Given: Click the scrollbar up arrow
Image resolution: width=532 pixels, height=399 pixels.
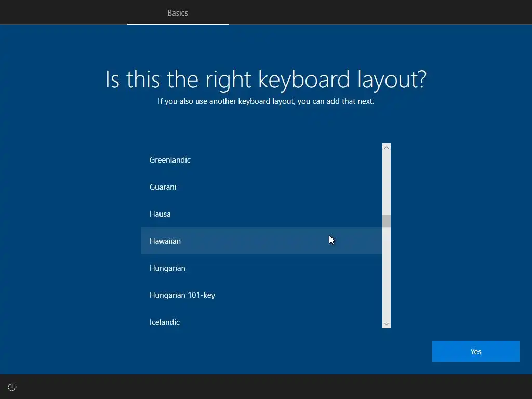Looking at the screenshot, I should coord(387,148).
